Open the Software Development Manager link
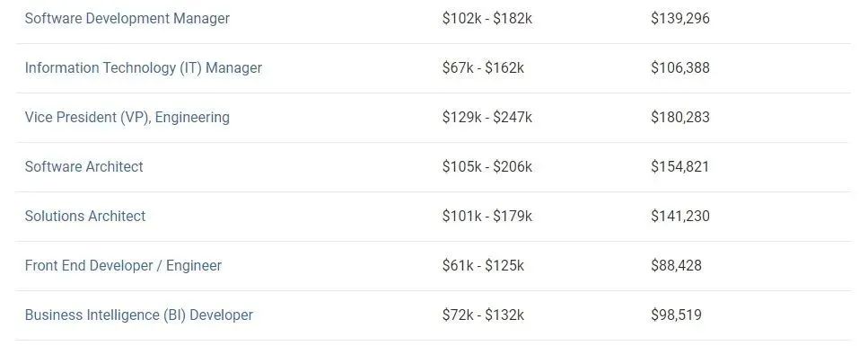The width and height of the screenshot is (868, 346). pos(127,18)
